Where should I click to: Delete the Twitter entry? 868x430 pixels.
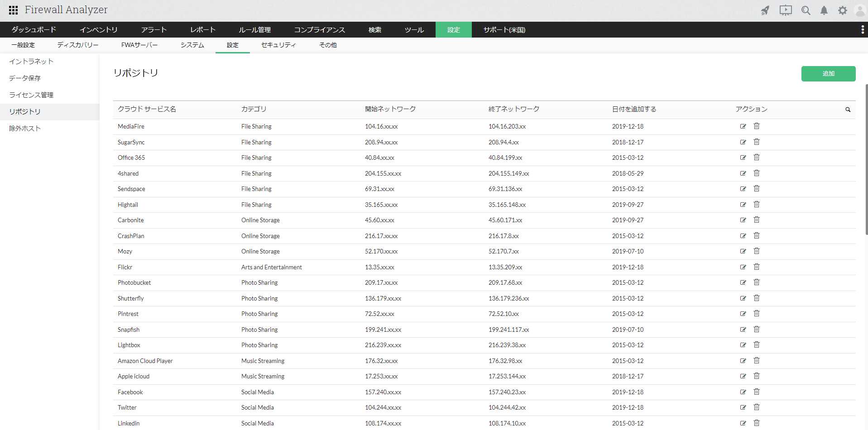pos(757,407)
